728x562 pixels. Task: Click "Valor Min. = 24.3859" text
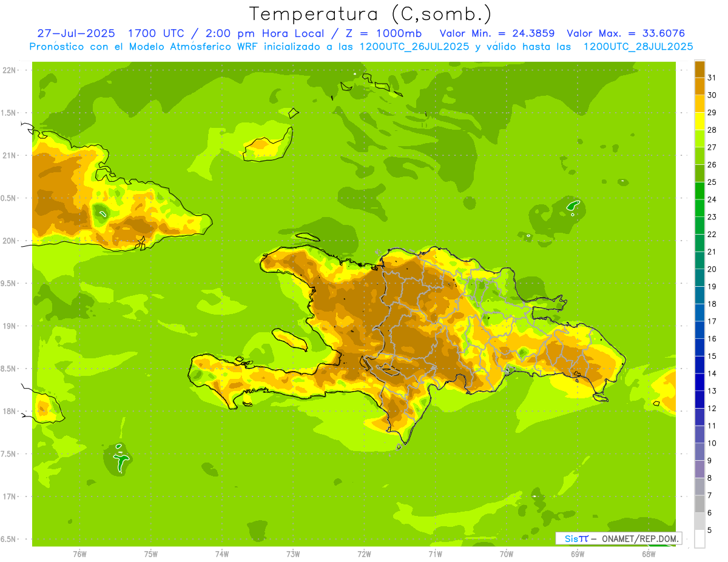497,33
